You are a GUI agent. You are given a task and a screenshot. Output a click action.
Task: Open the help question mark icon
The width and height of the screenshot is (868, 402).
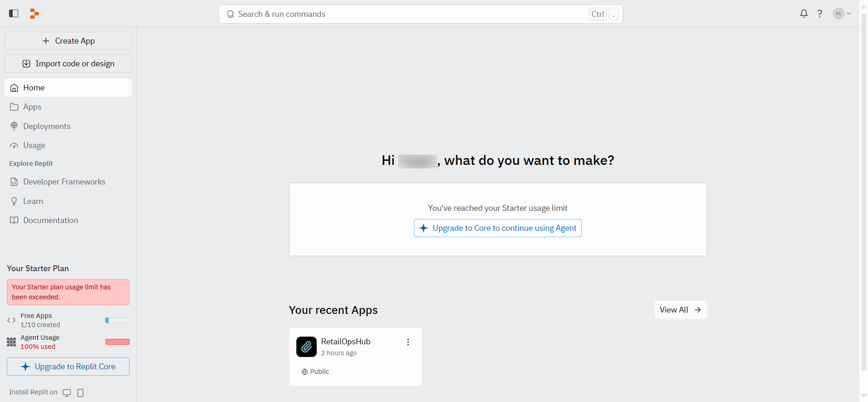point(820,14)
